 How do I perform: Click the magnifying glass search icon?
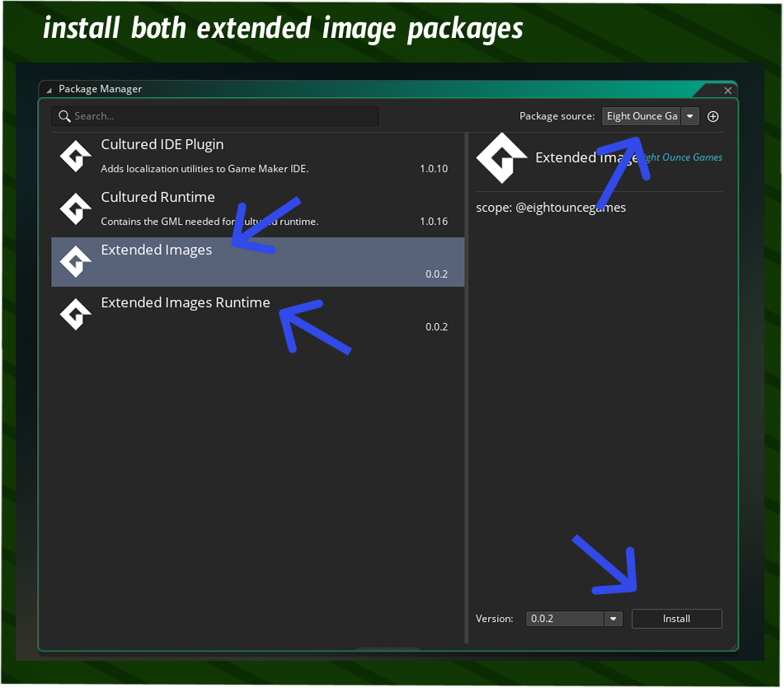click(x=64, y=116)
